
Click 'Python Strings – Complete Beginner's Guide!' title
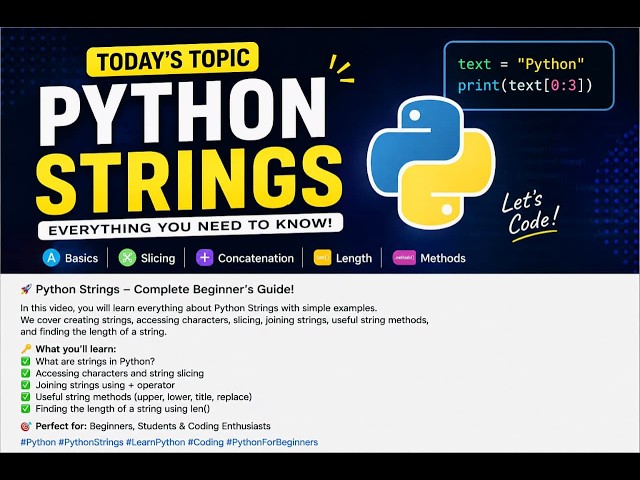(165, 289)
